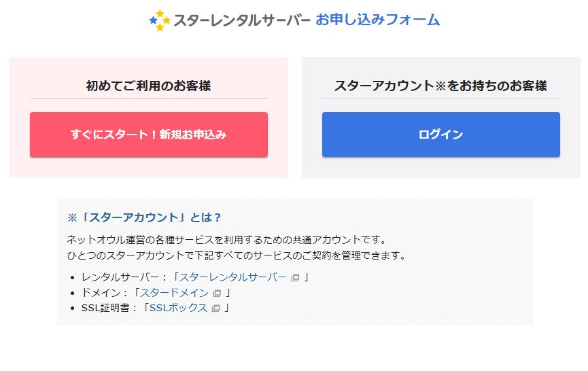
Task: Open the スタードメイン link
Action: click(x=174, y=293)
